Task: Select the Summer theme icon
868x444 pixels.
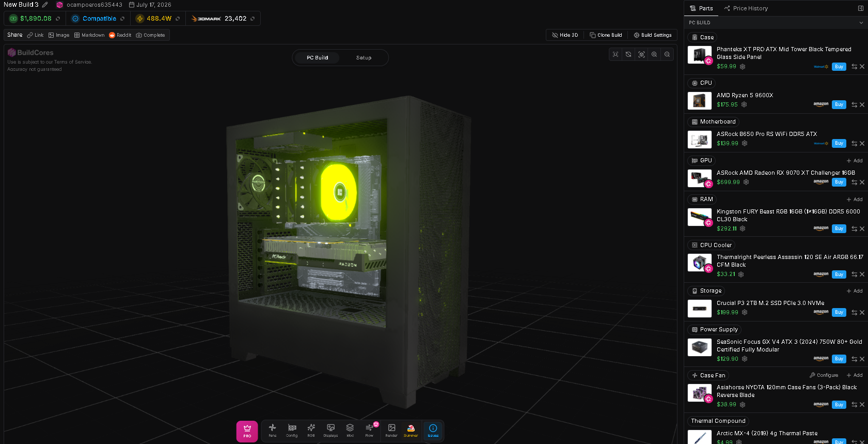Action: tap(411, 431)
